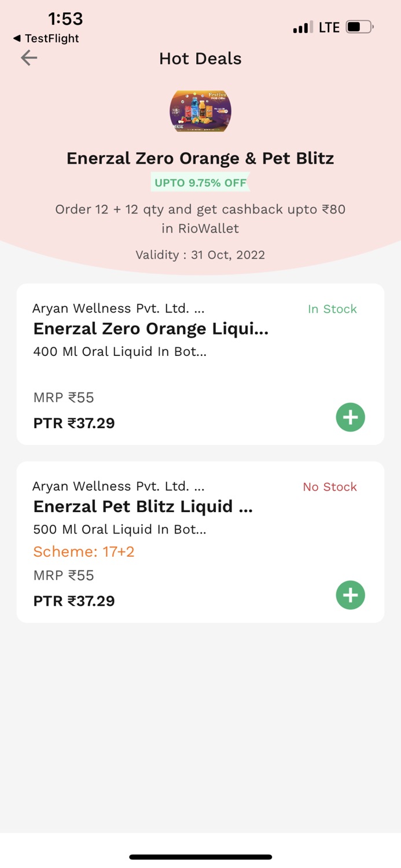
Task: Tap the Validity: 31 Oct, 2022 text
Action: [x=200, y=255]
